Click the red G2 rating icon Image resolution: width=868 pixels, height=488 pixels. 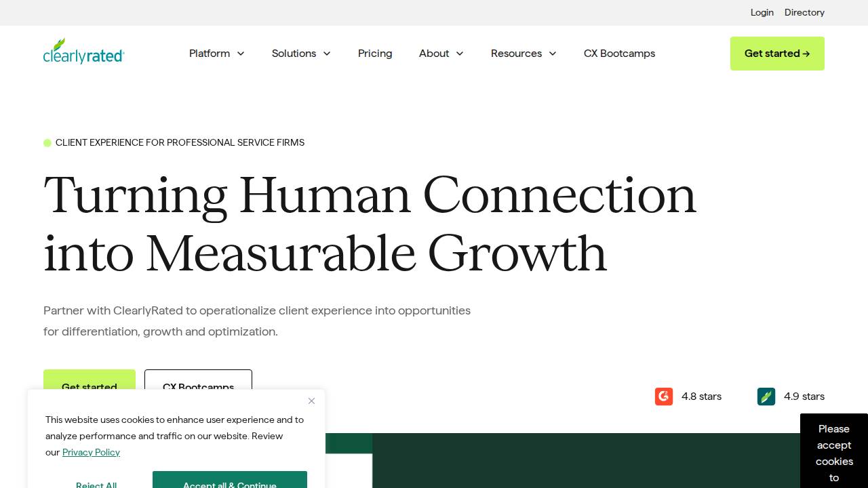tap(663, 396)
